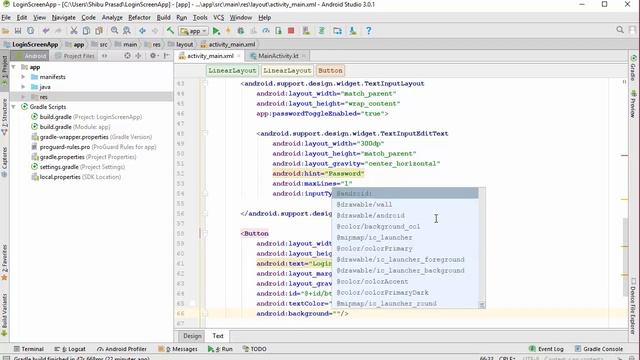Click the Undo arrow icon
Viewport: 640px width, 360px height.
tap(46, 31)
